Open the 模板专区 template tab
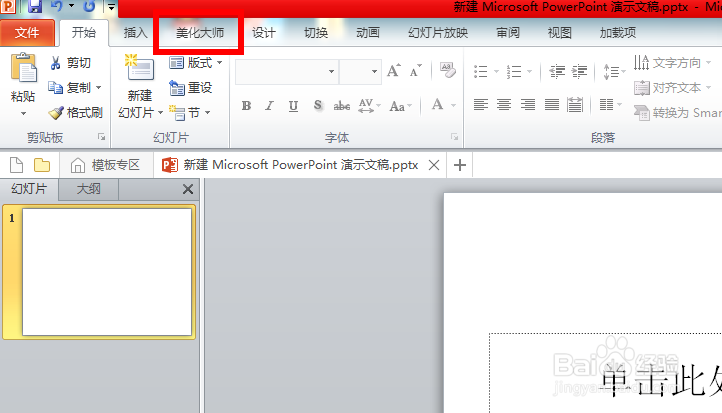This screenshot has height=413, width=722. (x=106, y=165)
